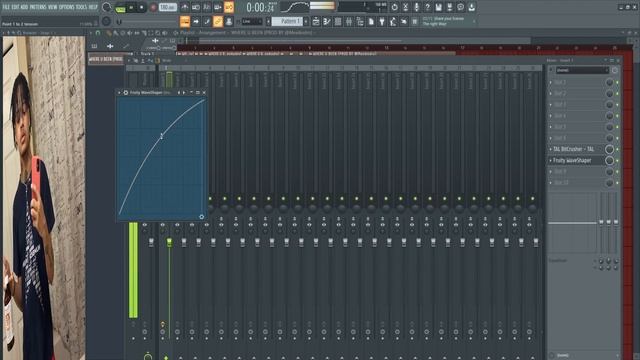640x360 pixels.
Task: Open the PATTERNS menu
Action: click(x=38, y=7)
